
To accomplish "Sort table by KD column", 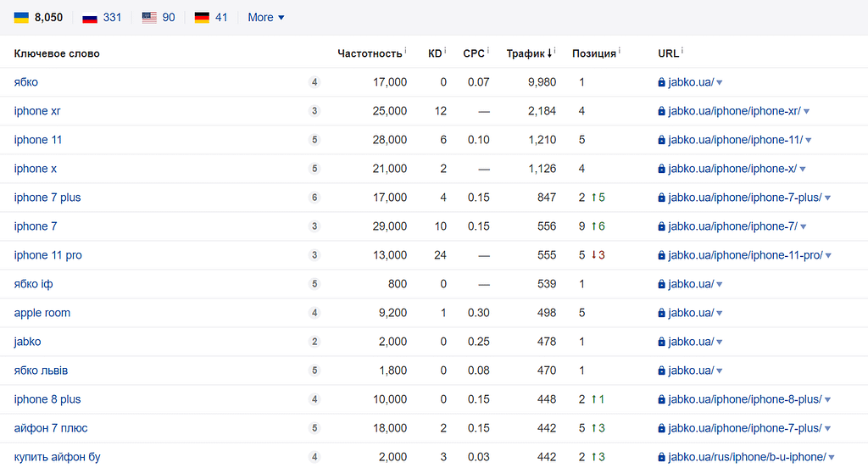I will [435, 53].
